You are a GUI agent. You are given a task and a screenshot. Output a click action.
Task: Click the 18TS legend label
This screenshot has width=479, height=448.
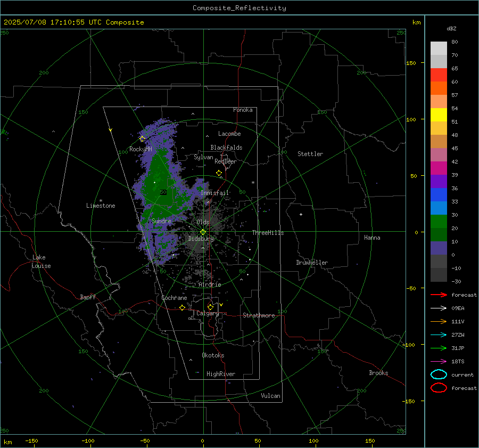(x=458, y=362)
